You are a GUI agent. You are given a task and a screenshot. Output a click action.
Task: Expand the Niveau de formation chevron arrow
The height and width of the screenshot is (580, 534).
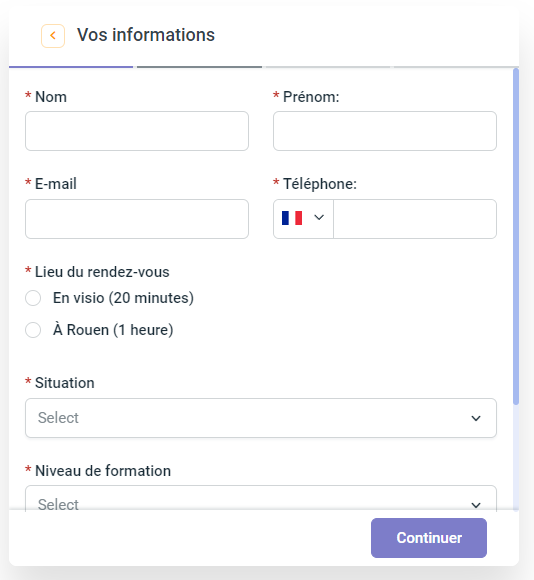pos(476,505)
